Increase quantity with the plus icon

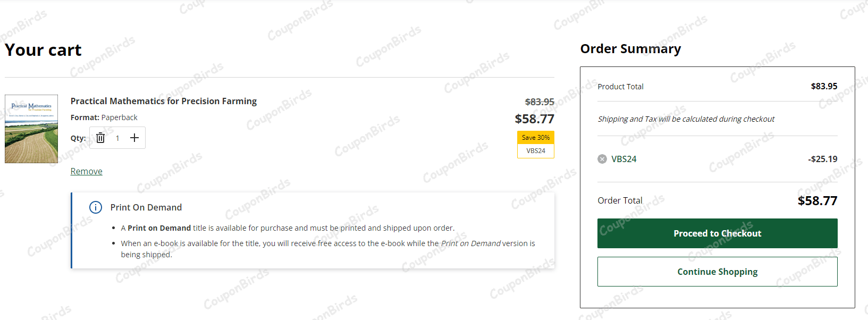click(x=134, y=138)
